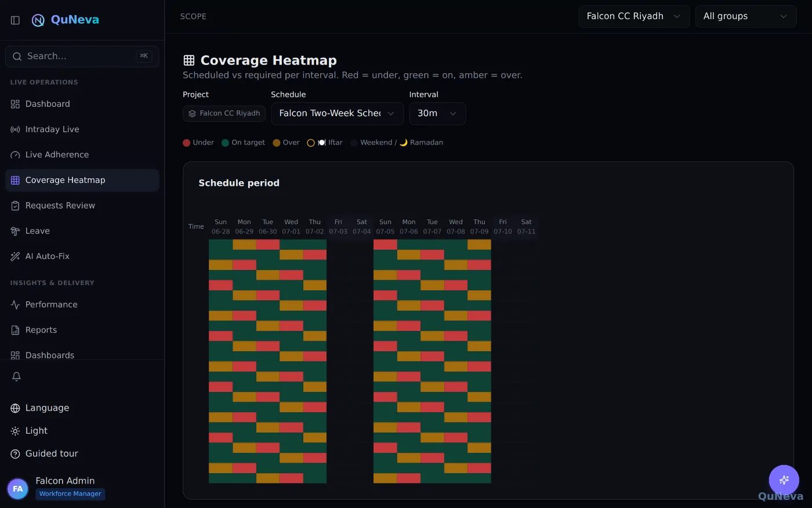Viewport: 812px width, 508px height.
Task: Click the AI Auto-Fix wand icon
Action: (x=15, y=256)
